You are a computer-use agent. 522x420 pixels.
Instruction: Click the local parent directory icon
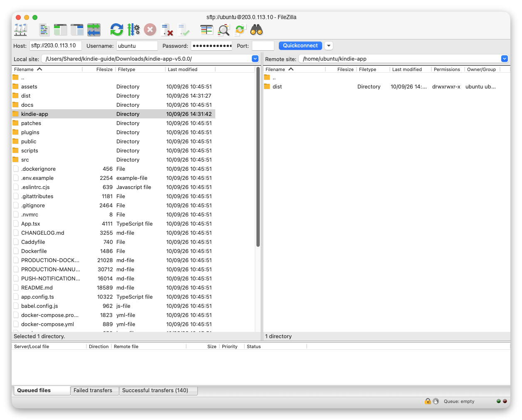(16, 77)
